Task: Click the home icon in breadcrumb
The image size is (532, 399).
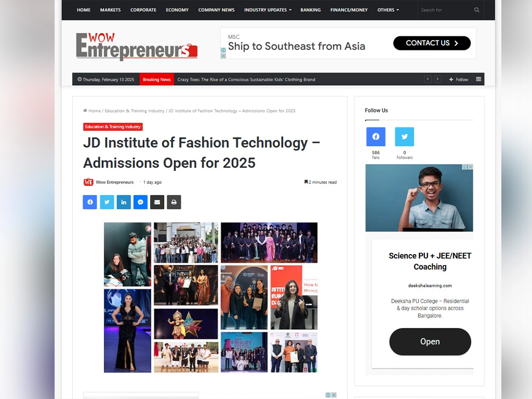Action: coord(85,111)
